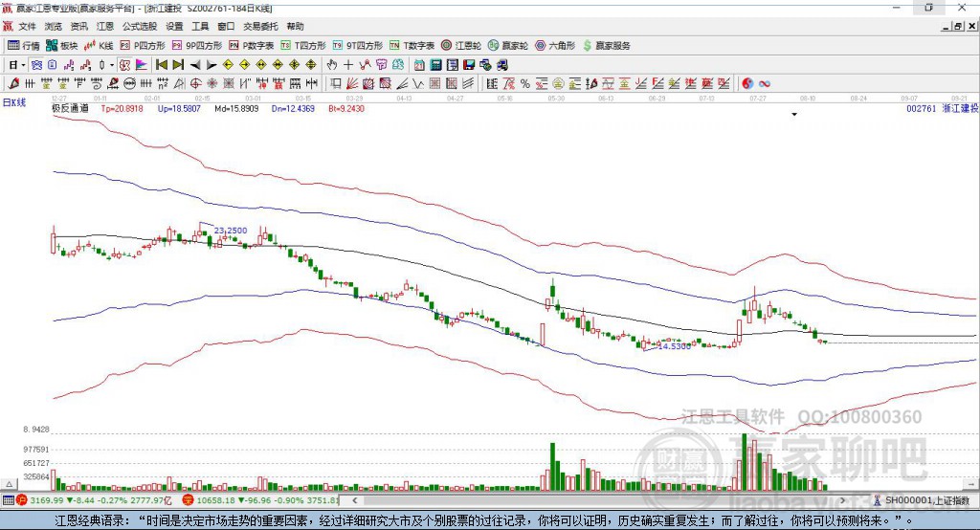The image size is (980, 530).
Task: Open the 9P四方形 tool
Action: coord(196,46)
